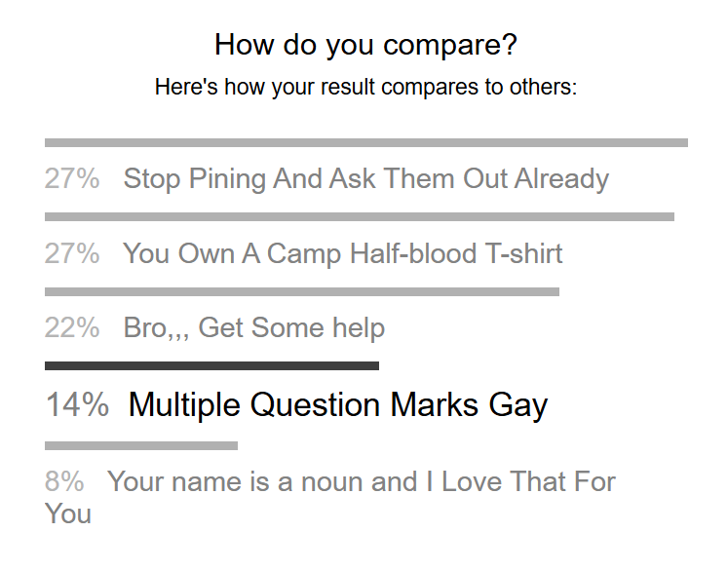Click the word "You" on the last line

[68, 513]
